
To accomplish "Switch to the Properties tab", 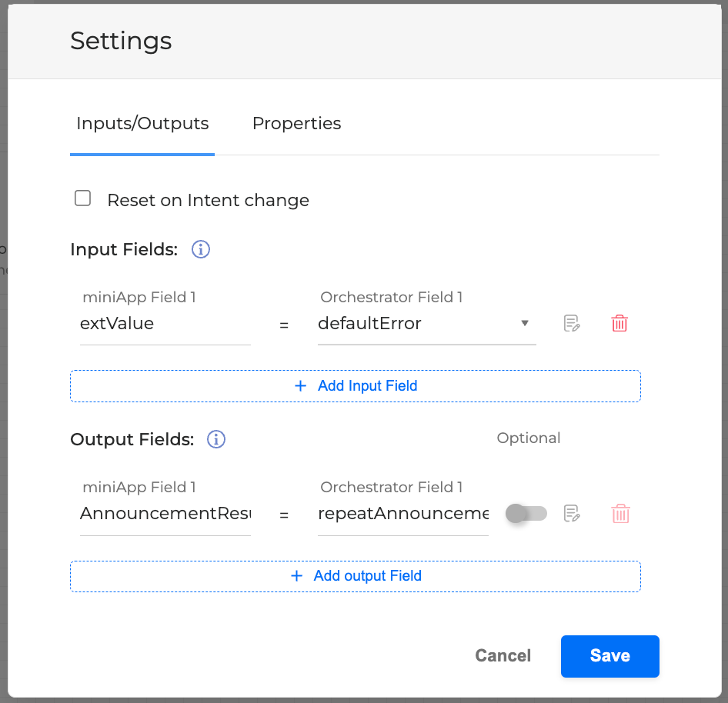I will pyautogui.click(x=296, y=123).
